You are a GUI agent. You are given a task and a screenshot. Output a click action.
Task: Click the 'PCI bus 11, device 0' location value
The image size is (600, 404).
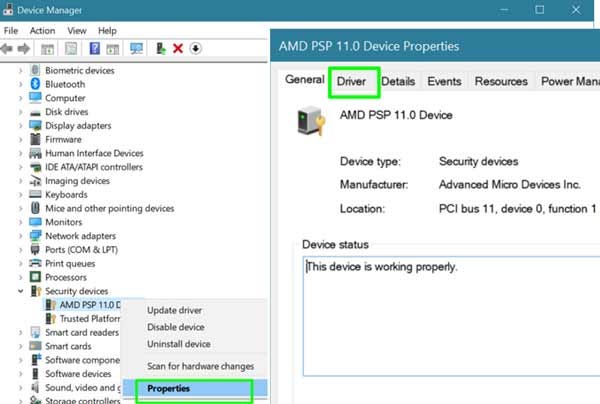click(x=518, y=209)
